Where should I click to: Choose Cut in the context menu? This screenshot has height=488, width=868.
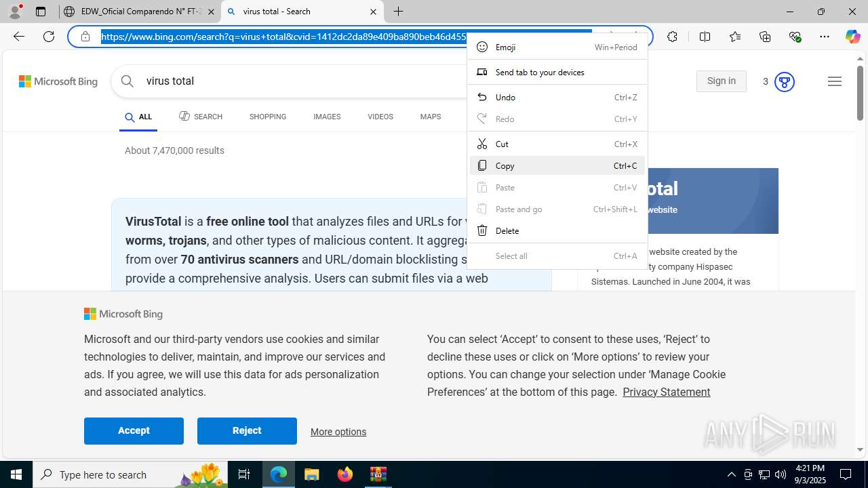coord(557,144)
